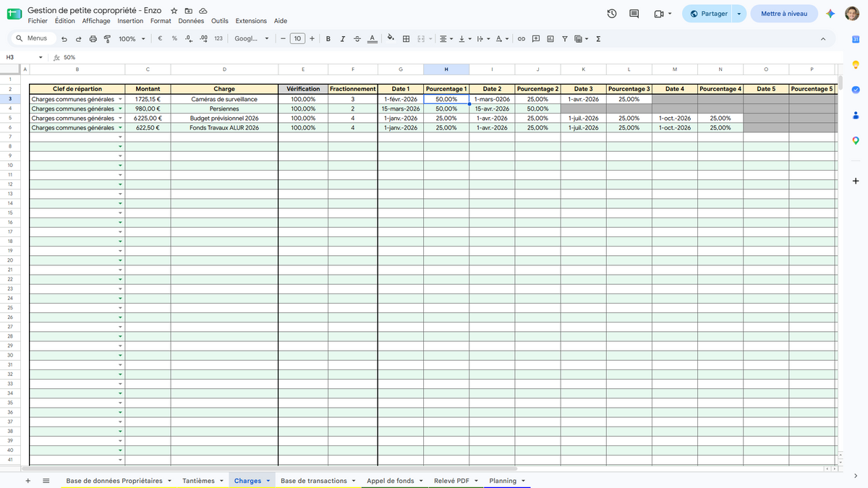Add a new sheet

28,481
